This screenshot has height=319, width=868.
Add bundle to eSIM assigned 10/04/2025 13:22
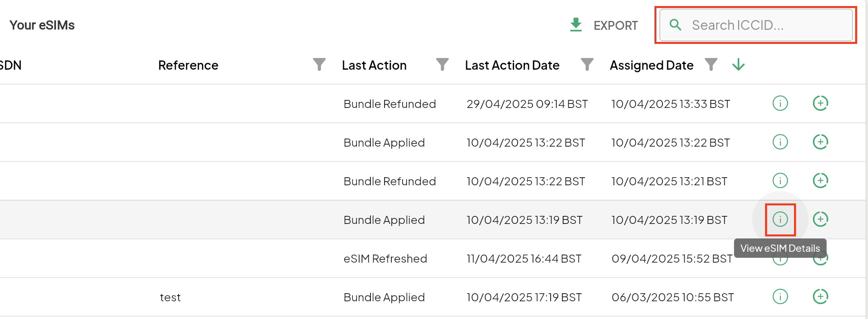(821, 142)
